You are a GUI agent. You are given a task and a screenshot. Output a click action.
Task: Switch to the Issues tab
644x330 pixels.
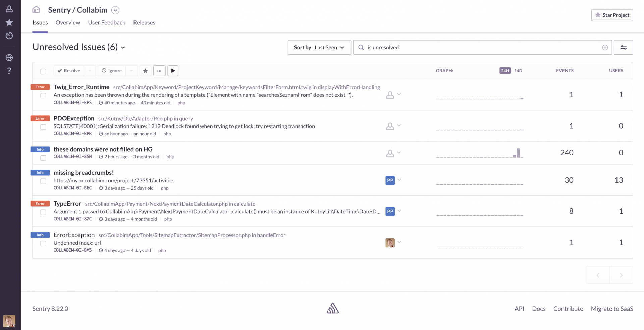(x=40, y=23)
